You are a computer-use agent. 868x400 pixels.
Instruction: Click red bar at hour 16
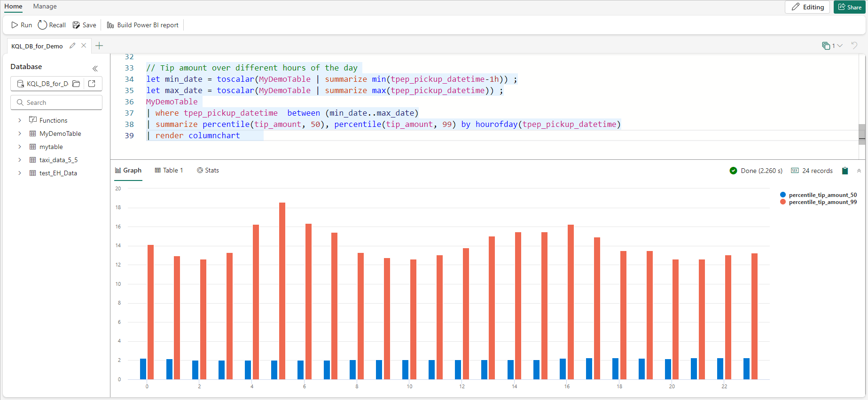tap(571, 302)
